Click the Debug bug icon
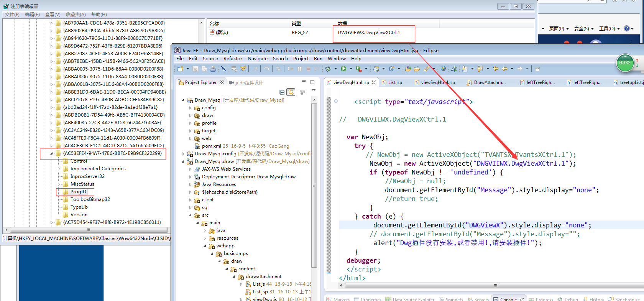The width and height of the screenshot is (644, 301). tap(329, 69)
